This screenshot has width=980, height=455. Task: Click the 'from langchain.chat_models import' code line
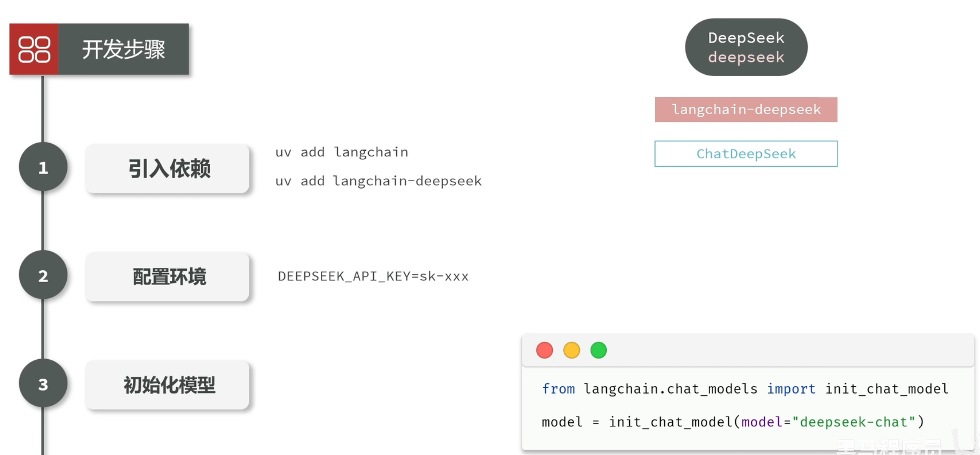[x=745, y=389]
